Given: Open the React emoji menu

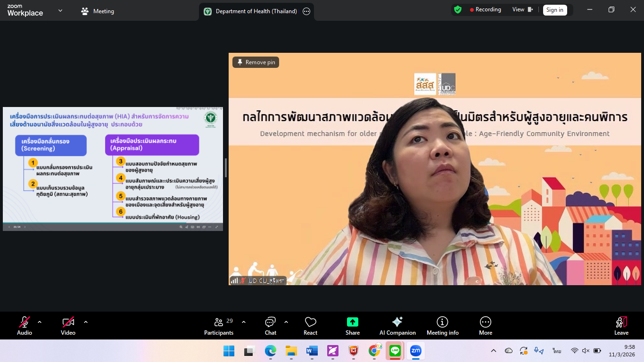Looking at the screenshot, I should (310, 326).
